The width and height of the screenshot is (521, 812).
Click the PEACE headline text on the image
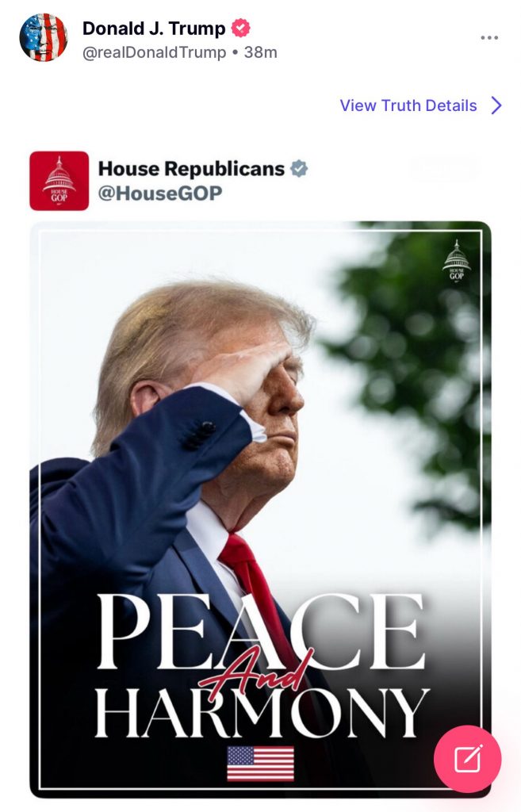tap(261, 630)
